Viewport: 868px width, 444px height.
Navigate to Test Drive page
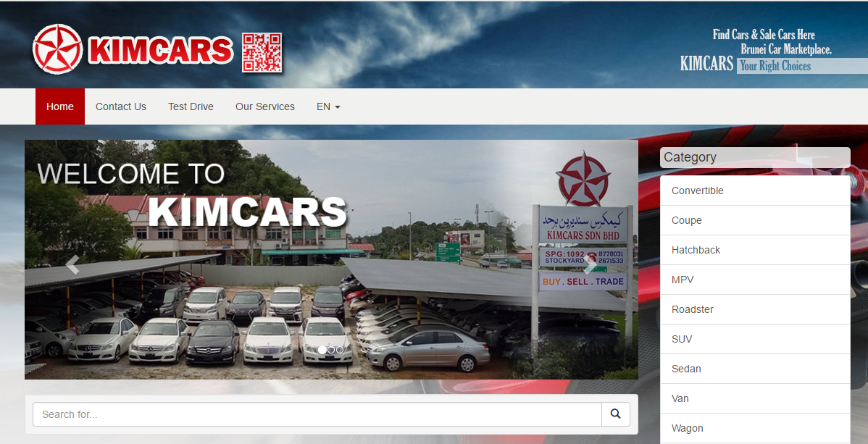point(191,106)
